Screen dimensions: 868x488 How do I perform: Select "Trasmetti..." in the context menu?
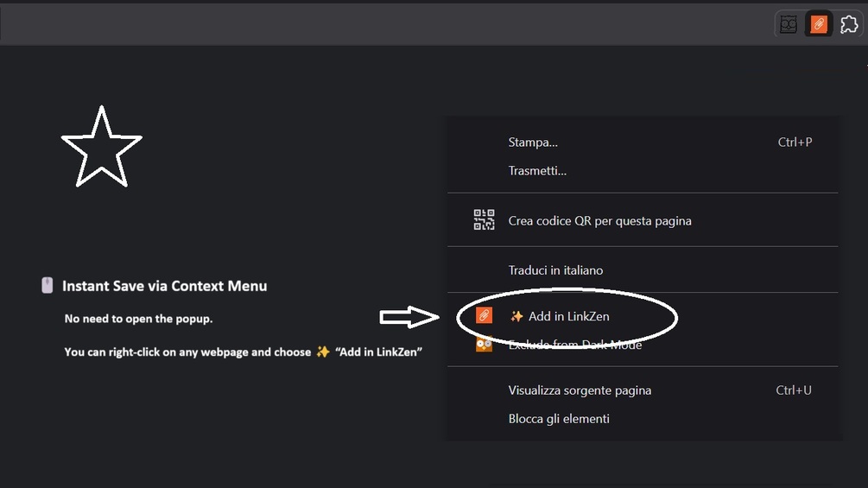[x=537, y=170]
